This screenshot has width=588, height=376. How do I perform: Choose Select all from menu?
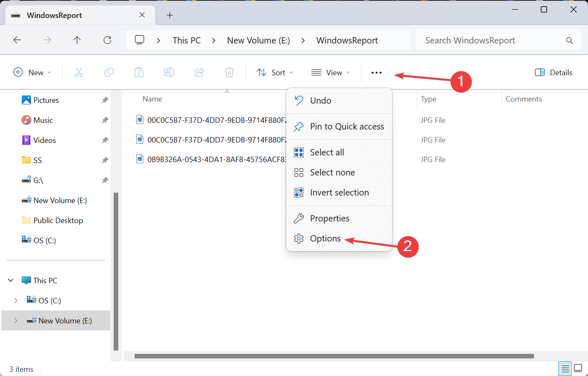point(339,152)
